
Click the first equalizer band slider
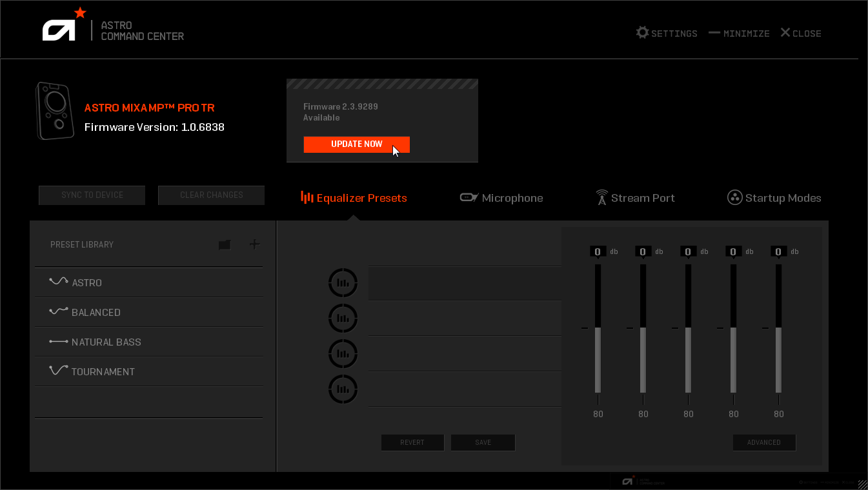pos(598,328)
